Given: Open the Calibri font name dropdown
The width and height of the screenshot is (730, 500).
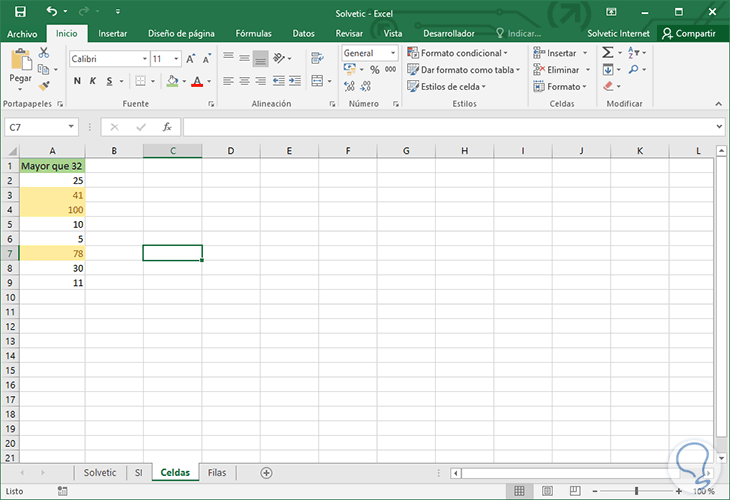Looking at the screenshot, I should click(x=145, y=59).
